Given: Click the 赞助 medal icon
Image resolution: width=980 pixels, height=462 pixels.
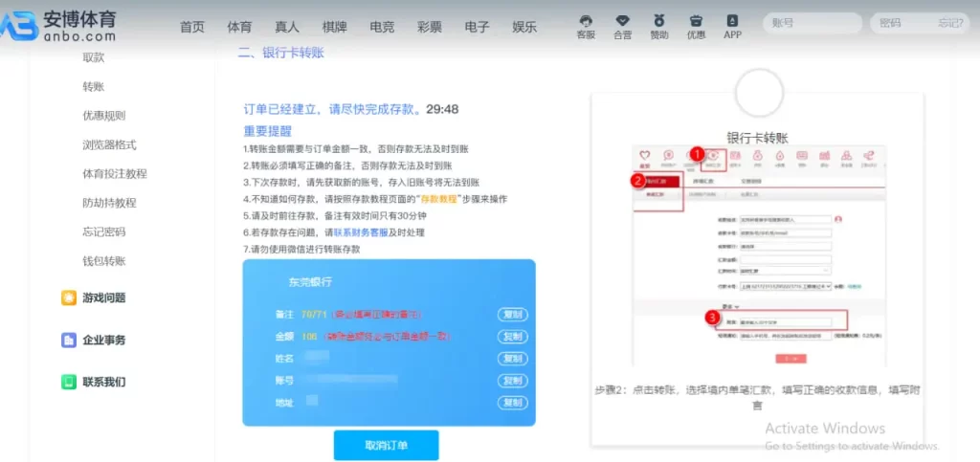Looking at the screenshot, I should click(x=659, y=21).
